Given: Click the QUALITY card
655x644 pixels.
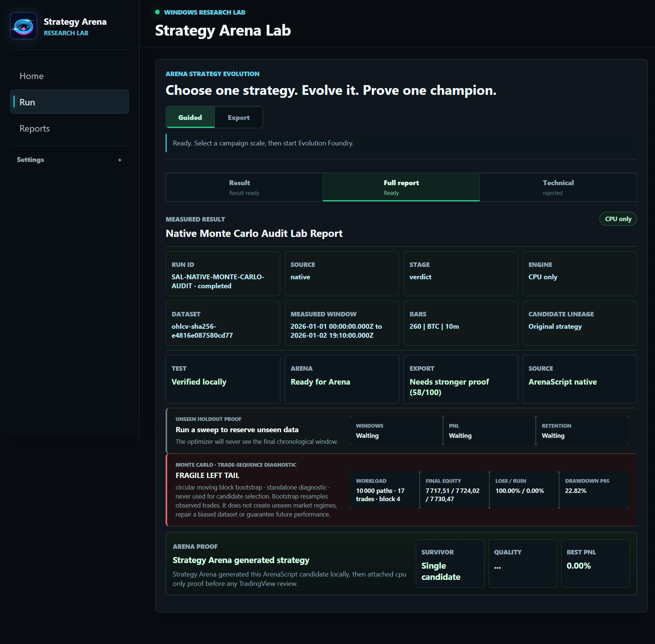Looking at the screenshot, I should [x=523, y=563].
